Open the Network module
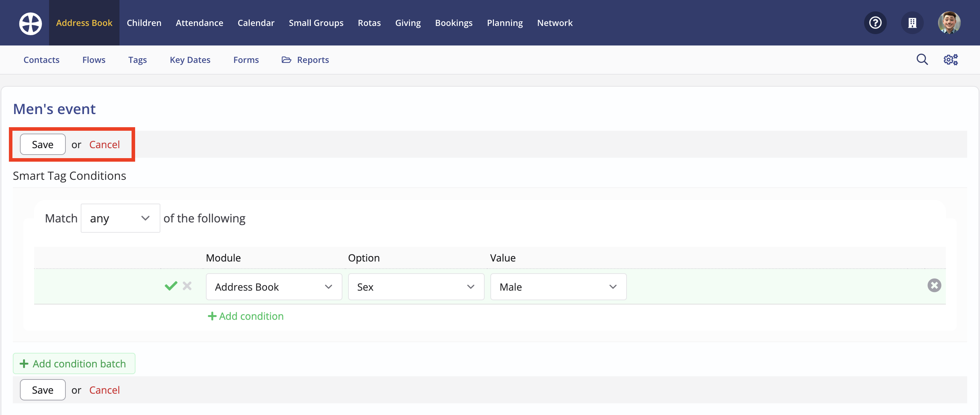The height and width of the screenshot is (415, 980). tap(555, 23)
